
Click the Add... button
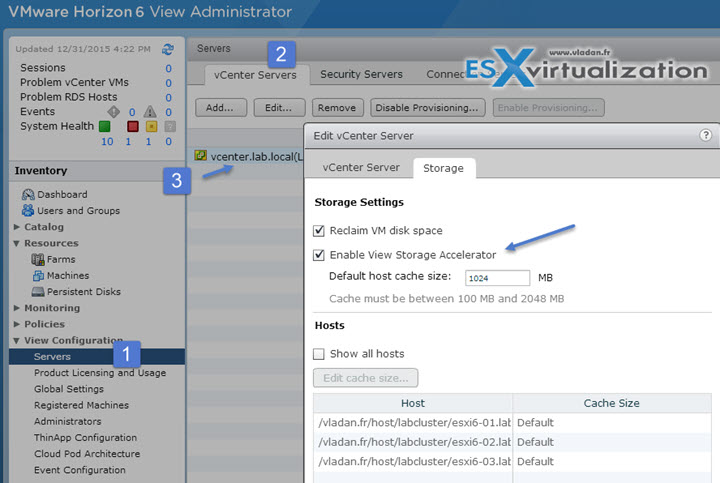click(221, 108)
